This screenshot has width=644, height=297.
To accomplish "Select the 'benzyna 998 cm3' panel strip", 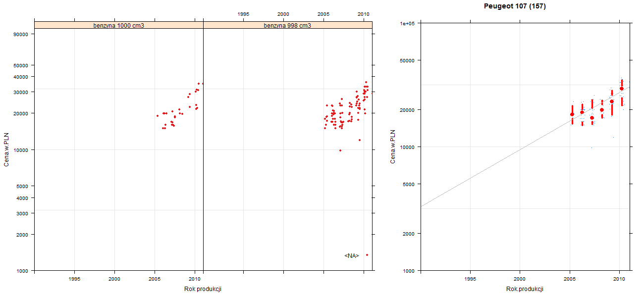I will click(x=287, y=25).
